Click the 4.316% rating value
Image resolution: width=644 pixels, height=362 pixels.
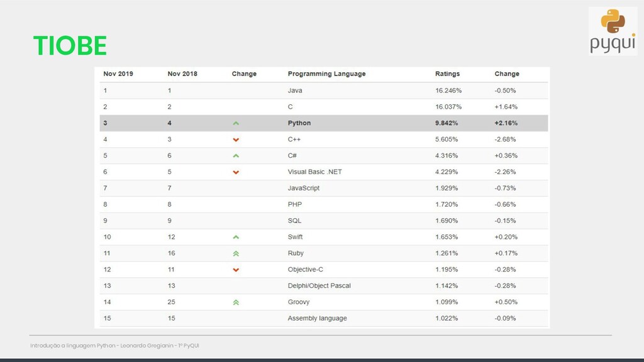tap(447, 156)
